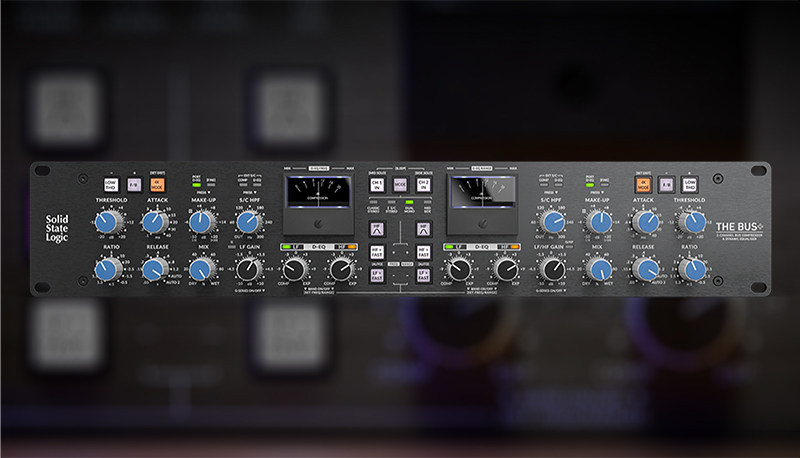This screenshot has height=458, width=800.
Task: Click the right channel D-EQ indicator strip
Action: click(482, 247)
